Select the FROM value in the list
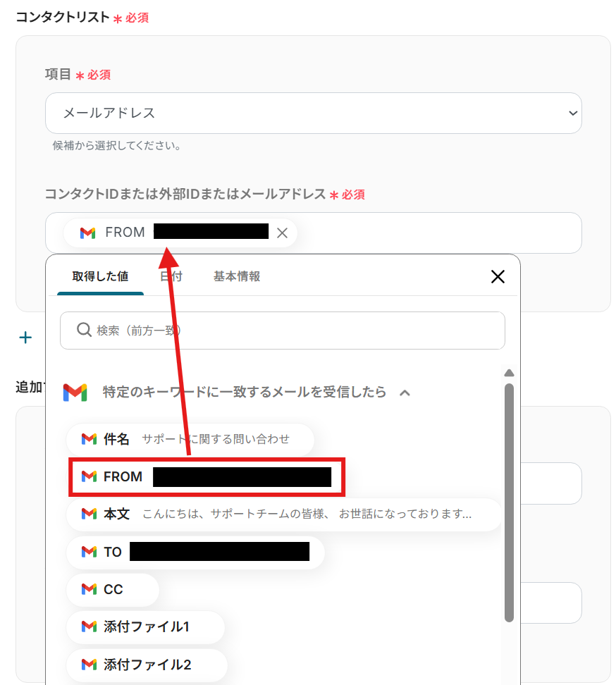The height and width of the screenshot is (685, 616). coord(206,477)
